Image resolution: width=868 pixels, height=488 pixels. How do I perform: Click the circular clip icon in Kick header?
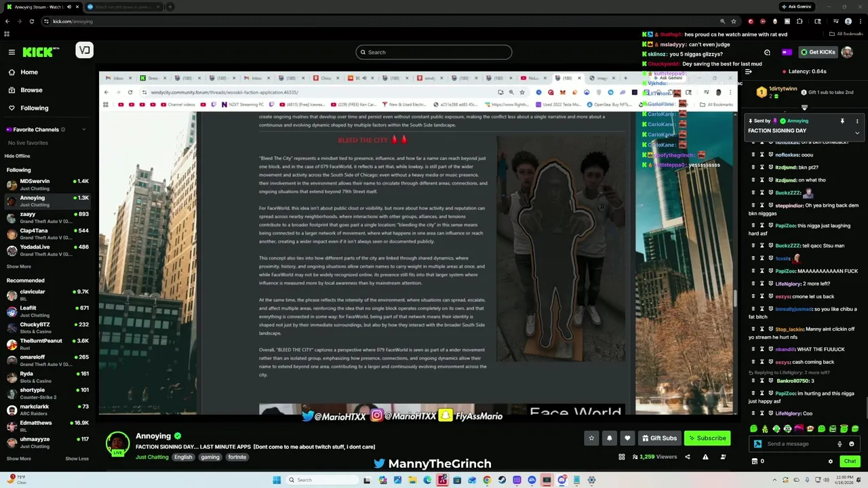click(x=767, y=52)
